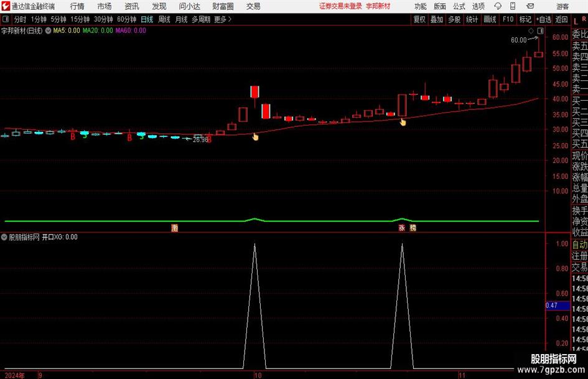Click the MA60 indicator value label
This screenshot has height=379, width=588.
[131, 30]
